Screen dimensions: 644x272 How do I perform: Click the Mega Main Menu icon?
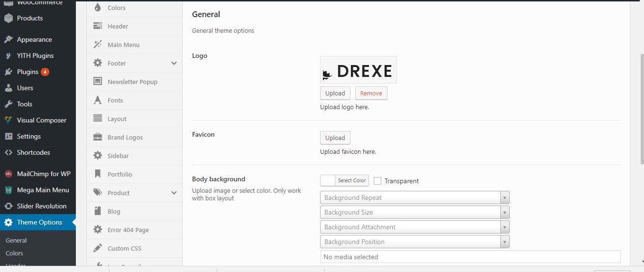point(9,190)
